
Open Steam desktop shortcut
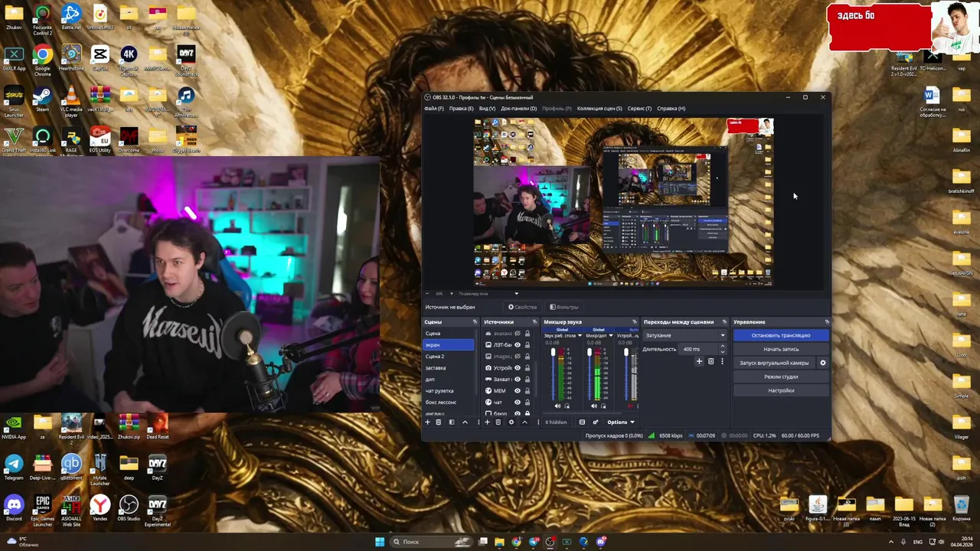point(42,99)
